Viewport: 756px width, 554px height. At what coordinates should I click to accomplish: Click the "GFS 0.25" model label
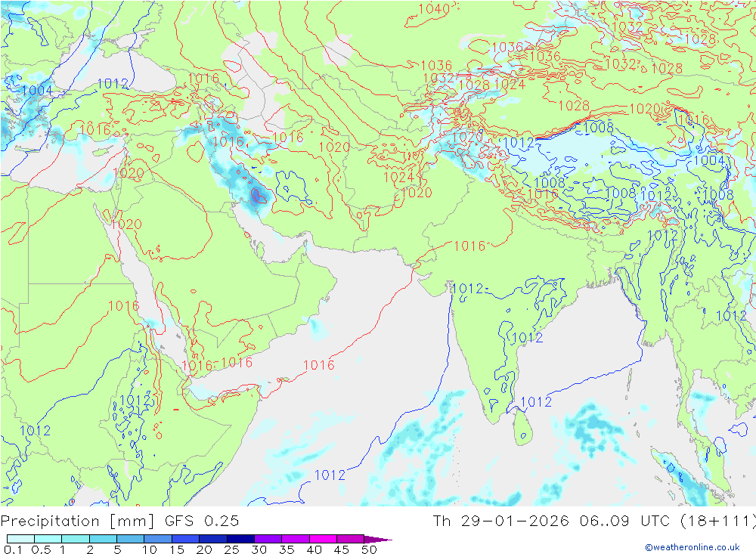pyautogui.click(x=202, y=521)
